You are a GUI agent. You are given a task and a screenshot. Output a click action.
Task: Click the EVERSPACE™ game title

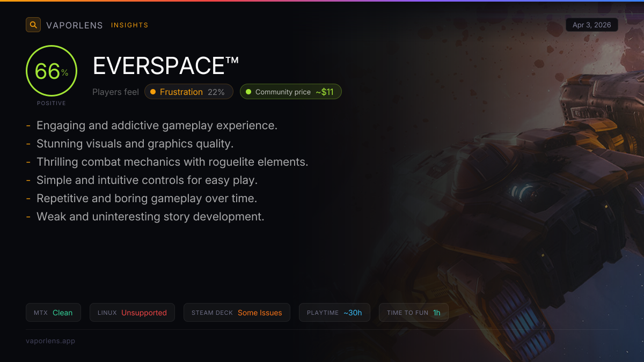(x=166, y=66)
